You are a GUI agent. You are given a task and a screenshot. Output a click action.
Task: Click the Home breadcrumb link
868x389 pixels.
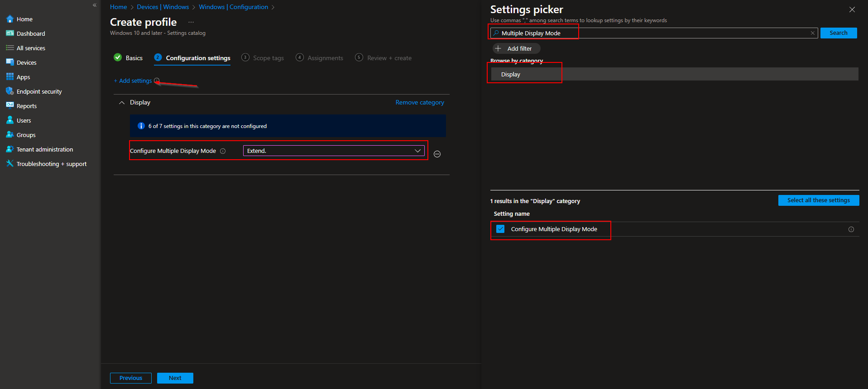click(119, 7)
